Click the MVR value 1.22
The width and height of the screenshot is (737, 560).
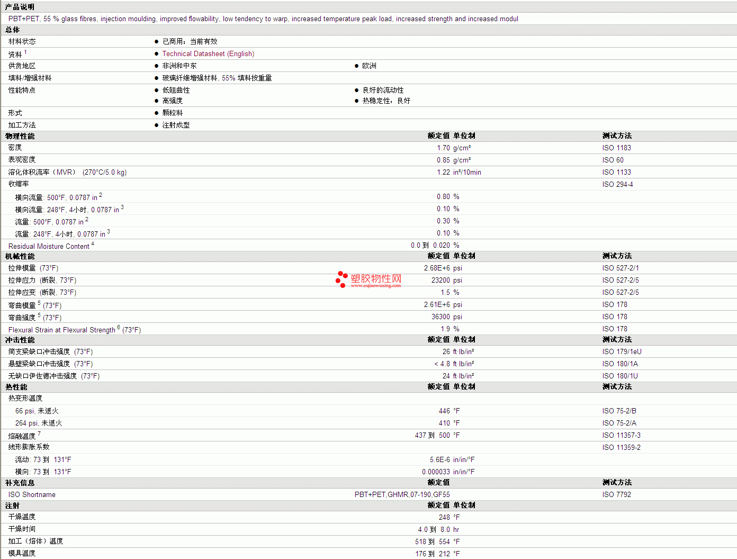444,173
